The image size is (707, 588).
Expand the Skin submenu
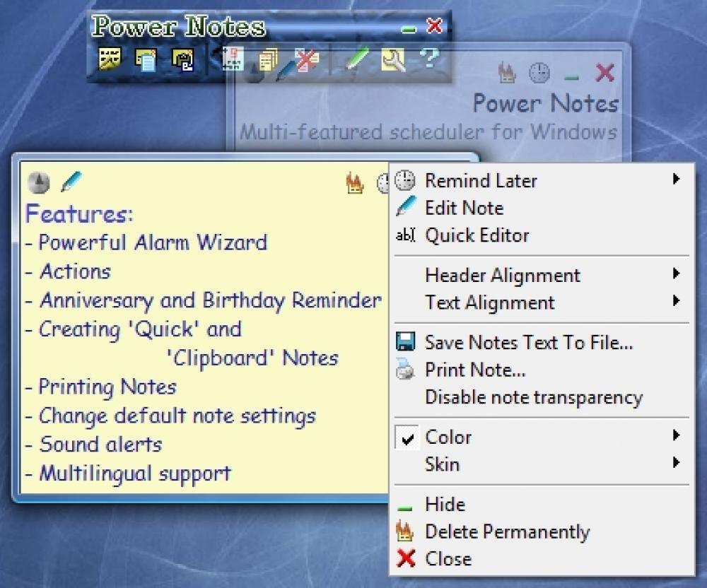442,465
